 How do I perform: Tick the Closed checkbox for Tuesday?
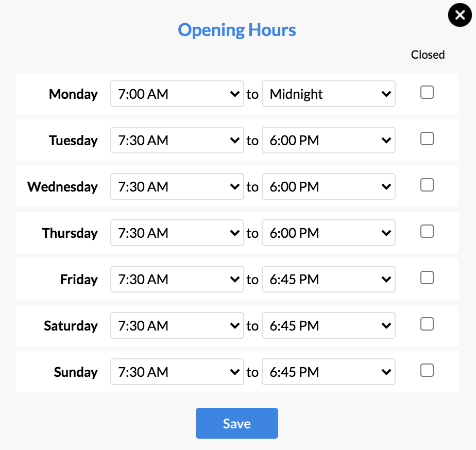(x=427, y=139)
